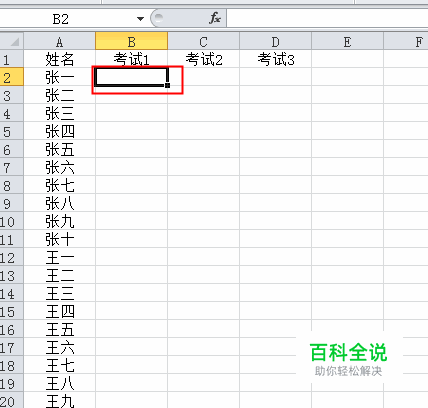Select row 10 header
The width and height of the screenshot is (428, 408).
coord(12,221)
